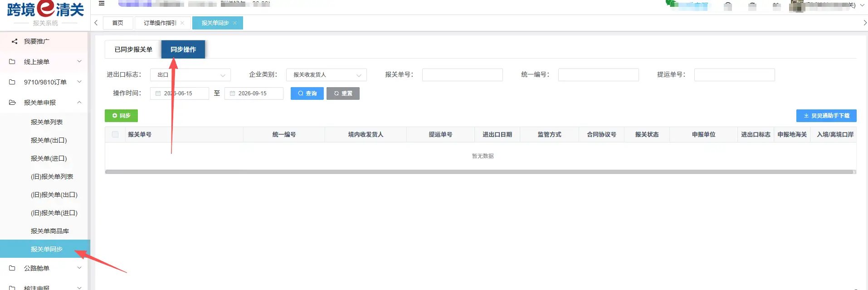868x290 pixels.
Task: Click the folder icon beside 9710/9810订单
Action: coord(12,82)
